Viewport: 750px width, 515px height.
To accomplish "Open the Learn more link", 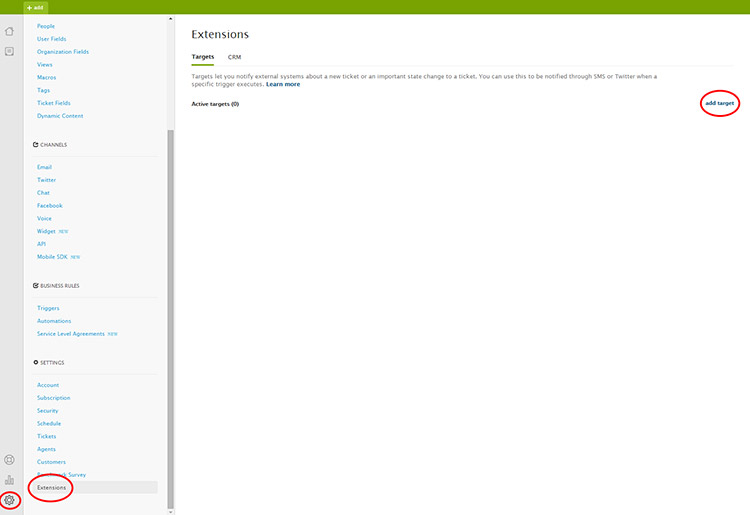I will point(283,84).
